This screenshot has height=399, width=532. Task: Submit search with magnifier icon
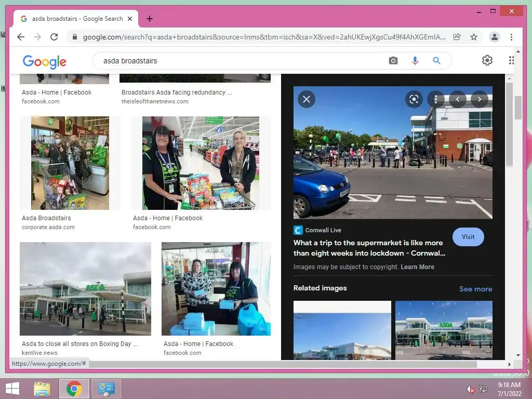(436, 61)
